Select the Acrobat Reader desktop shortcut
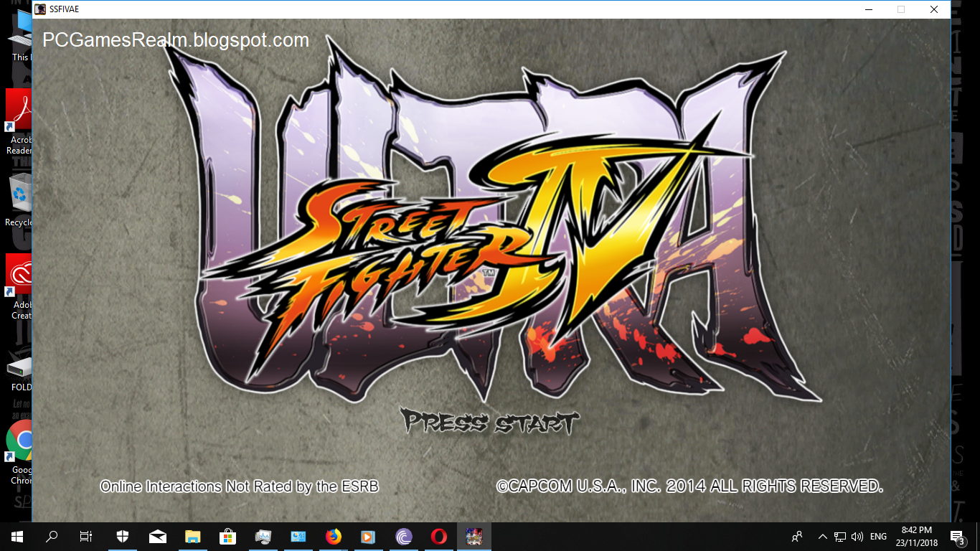This screenshot has width=980, height=551. 18,122
